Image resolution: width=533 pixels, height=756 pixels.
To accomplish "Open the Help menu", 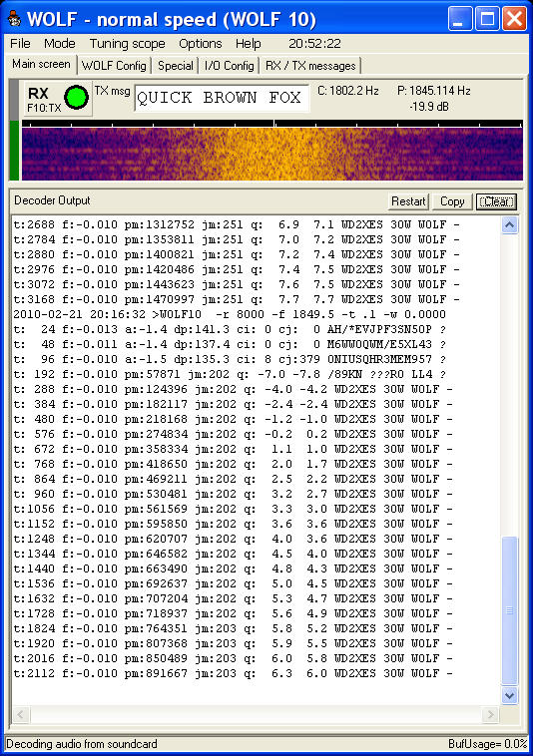I will tap(248, 44).
